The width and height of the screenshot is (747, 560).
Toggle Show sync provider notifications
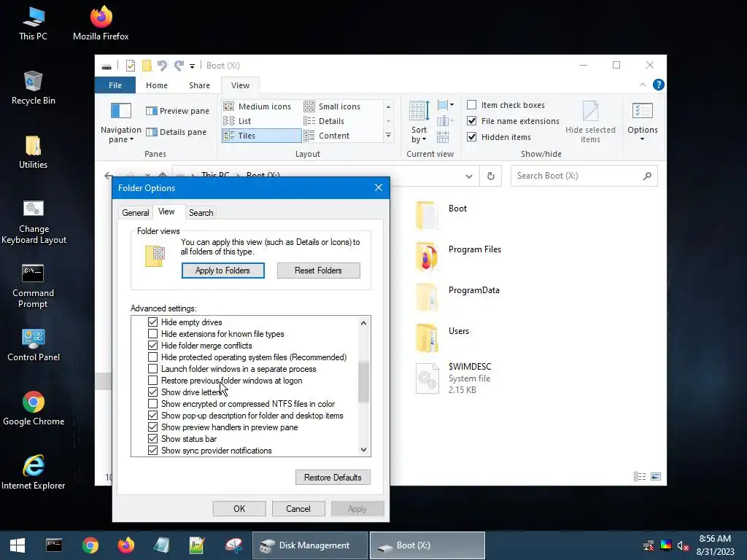pos(152,451)
